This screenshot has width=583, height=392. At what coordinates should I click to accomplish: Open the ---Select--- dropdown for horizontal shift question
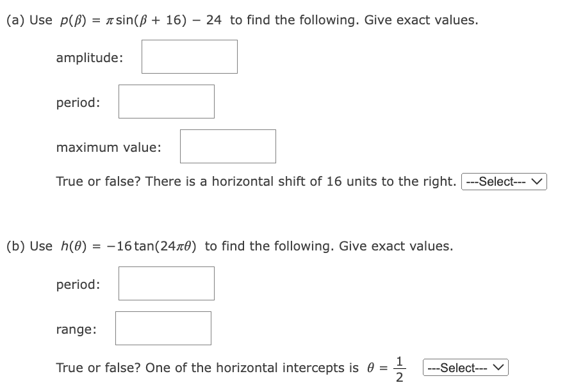[504, 182]
